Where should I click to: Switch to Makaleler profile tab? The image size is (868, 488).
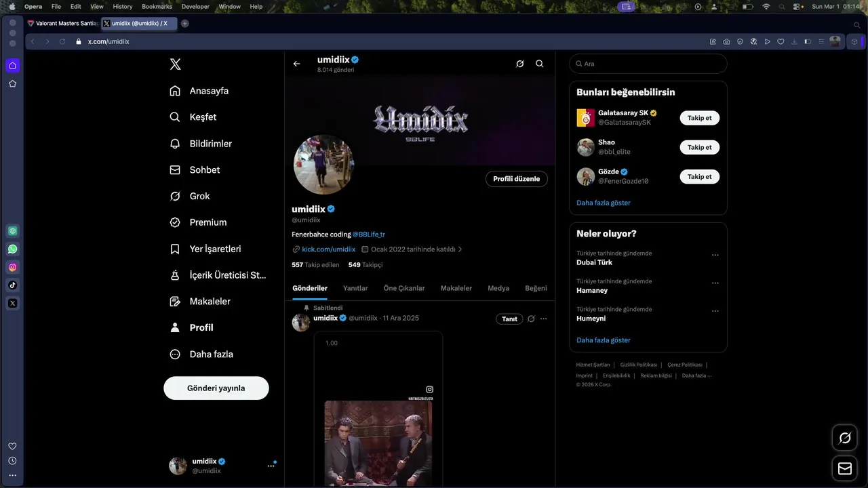click(x=456, y=288)
